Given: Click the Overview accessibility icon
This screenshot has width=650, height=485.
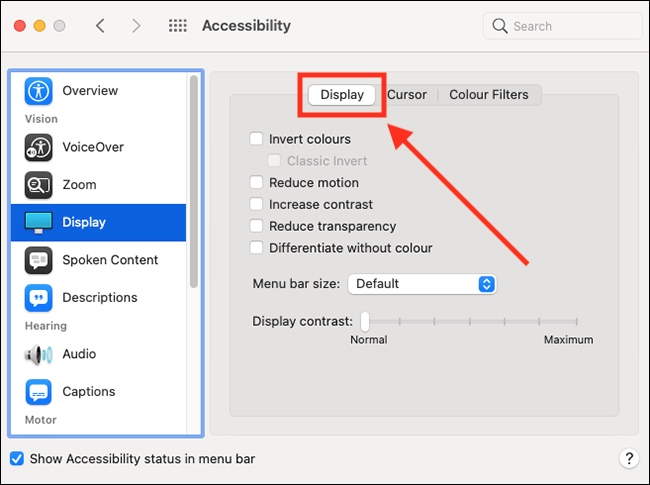Looking at the screenshot, I should (38, 91).
